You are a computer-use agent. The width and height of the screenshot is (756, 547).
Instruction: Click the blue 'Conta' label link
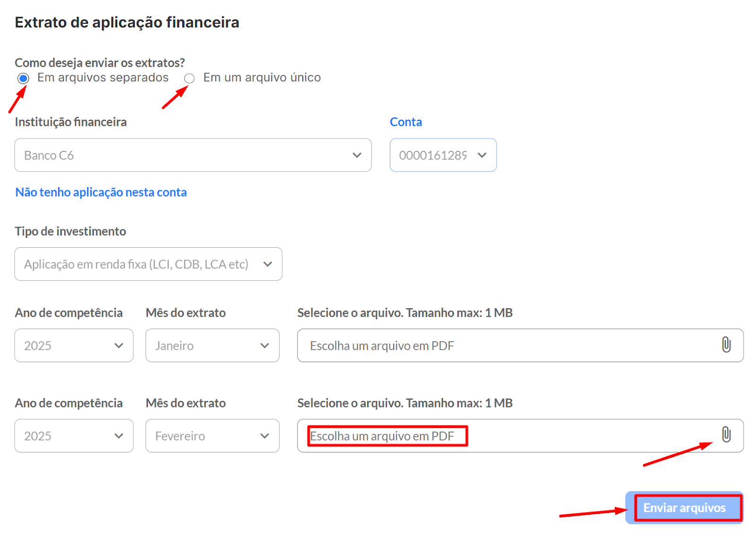405,122
